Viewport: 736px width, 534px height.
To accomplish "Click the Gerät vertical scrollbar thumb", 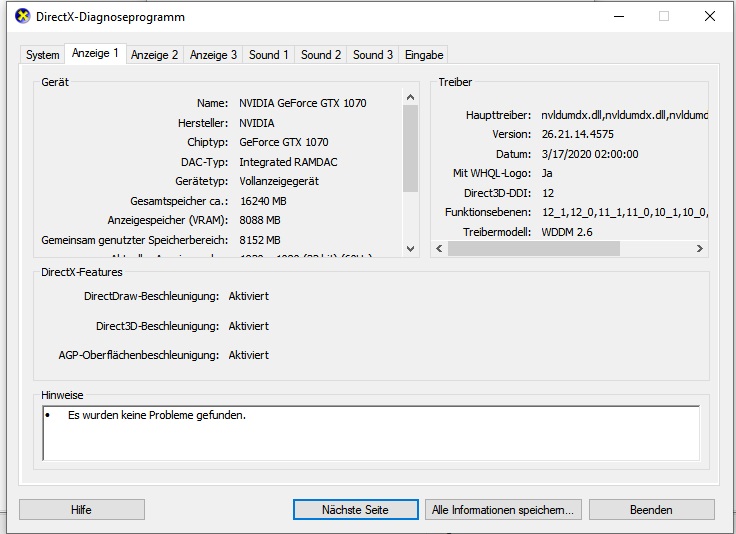I will pos(410,148).
